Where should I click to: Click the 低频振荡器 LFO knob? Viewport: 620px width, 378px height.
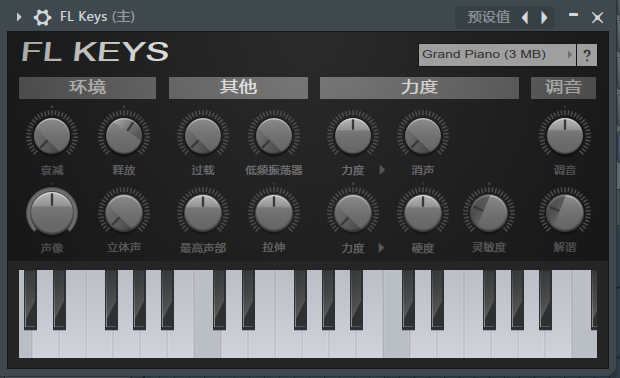[274, 136]
